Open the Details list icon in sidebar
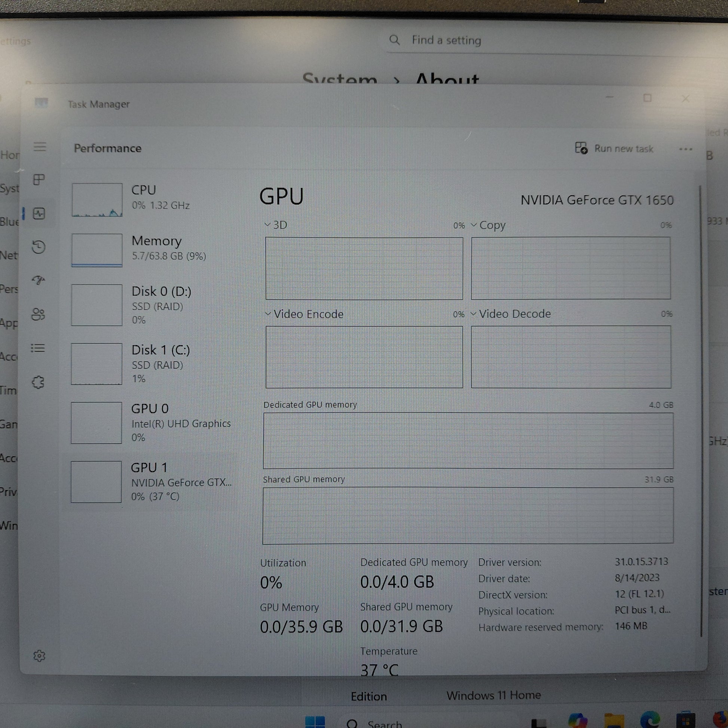The width and height of the screenshot is (728, 728). pyautogui.click(x=39, y=348)
